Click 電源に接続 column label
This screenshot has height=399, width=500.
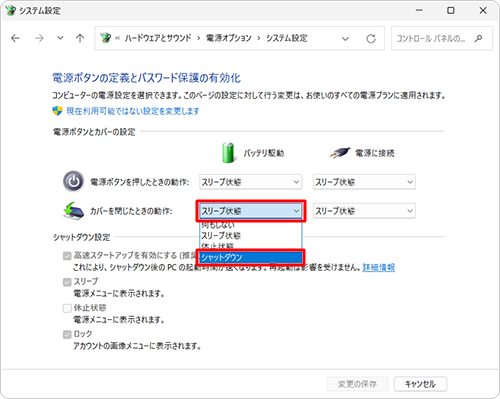click(375, 153)
